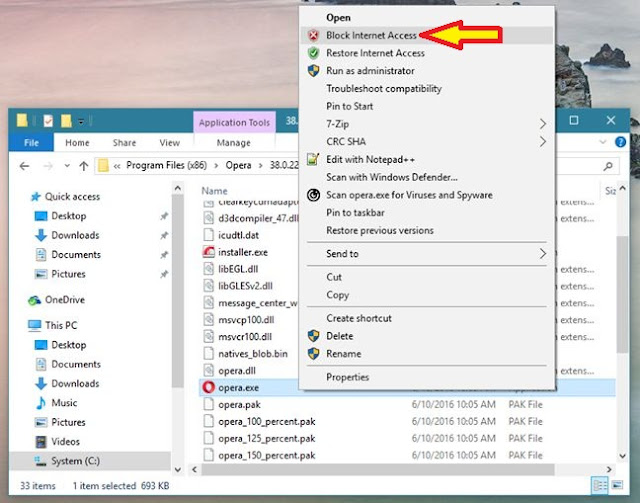Select the libEGL.dll file
The height and width of the screenshot is (503, 640).
pos(238,269)
